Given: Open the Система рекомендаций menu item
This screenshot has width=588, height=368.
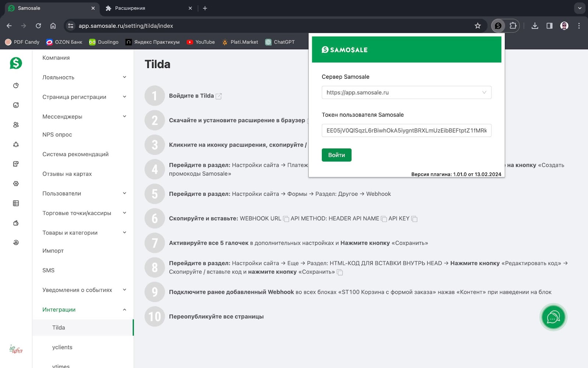Looking at the screenshot, I should [x=75, y=154].
